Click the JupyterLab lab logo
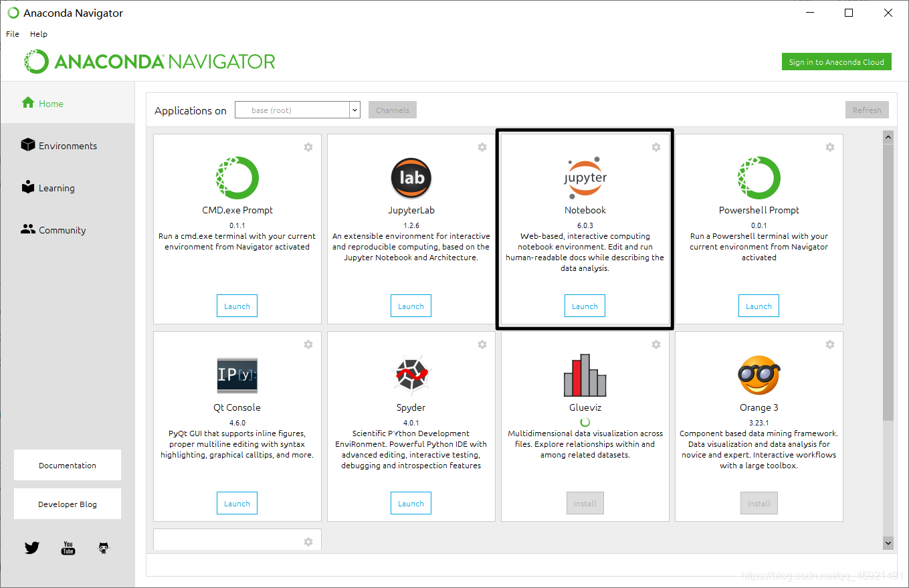Viewport: 909px width, 588px height. pos(411,178)
